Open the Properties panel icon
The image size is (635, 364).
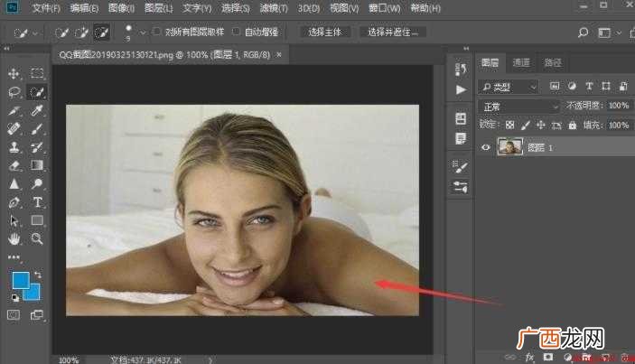coord(461,118)
